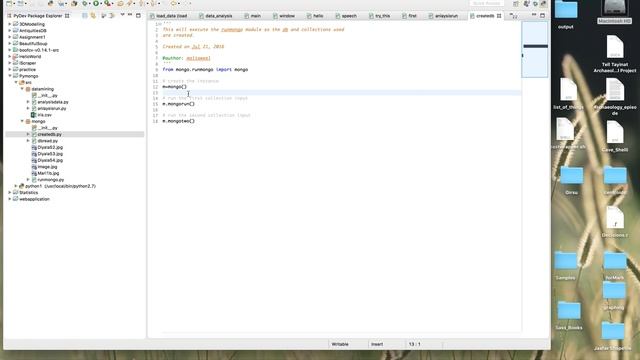Expand the BeautifulSoup project
The height and width of the screenshot is (360, 640).
coord(10,44)
